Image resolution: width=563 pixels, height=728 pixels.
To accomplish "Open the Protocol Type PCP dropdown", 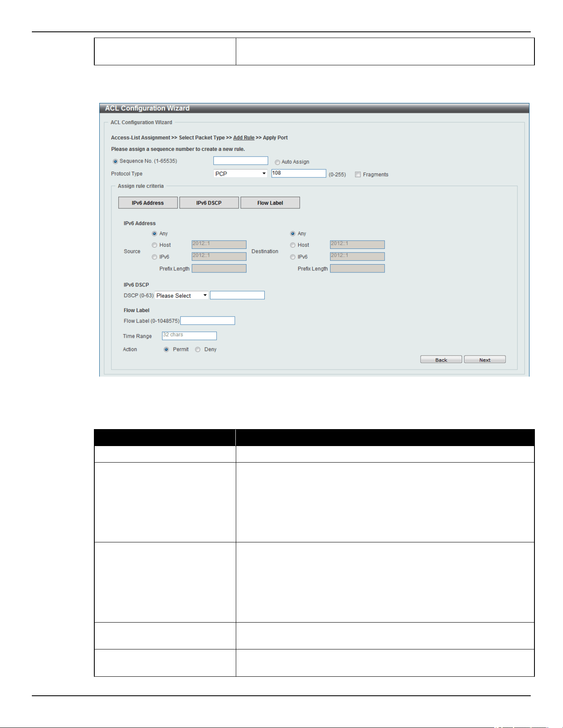I will click(x=240, y=174).
